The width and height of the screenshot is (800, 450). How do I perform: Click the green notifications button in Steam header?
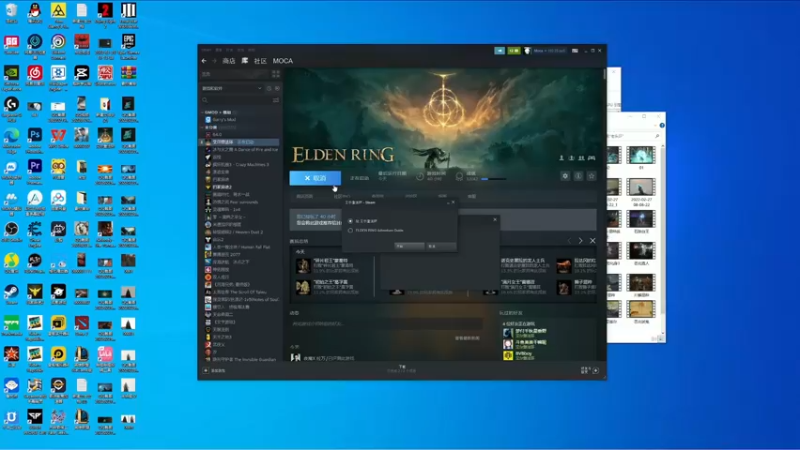click(x=514, y=51)
